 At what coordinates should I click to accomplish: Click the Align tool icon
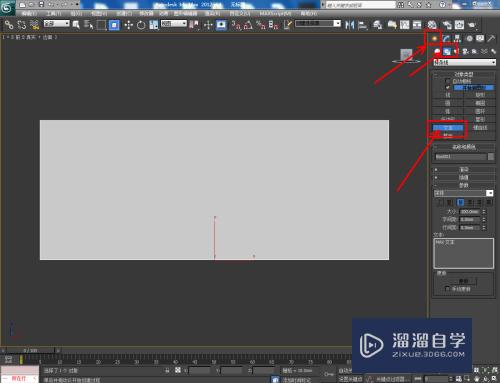(x=363, y=25)
